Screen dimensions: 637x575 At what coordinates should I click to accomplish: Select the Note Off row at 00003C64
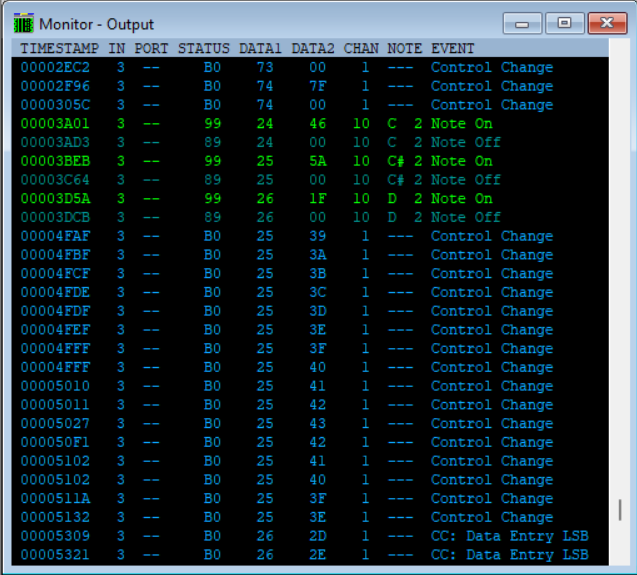pos(310,180)
